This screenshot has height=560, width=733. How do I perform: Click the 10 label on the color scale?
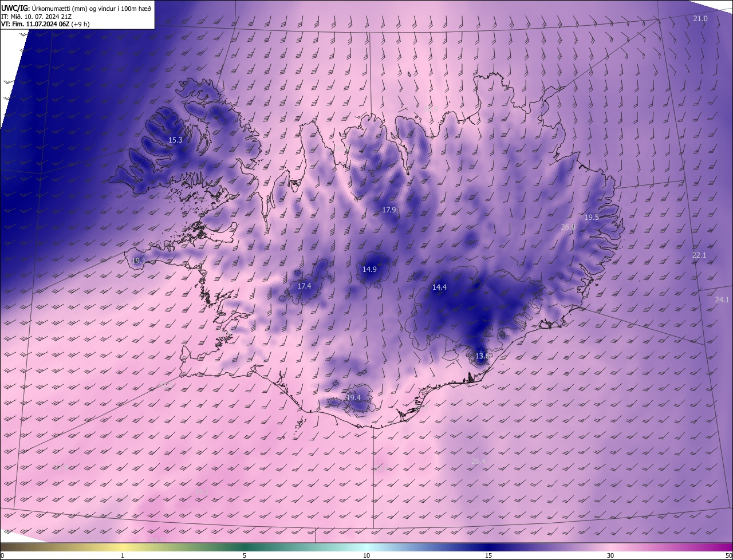click(366, 555)
